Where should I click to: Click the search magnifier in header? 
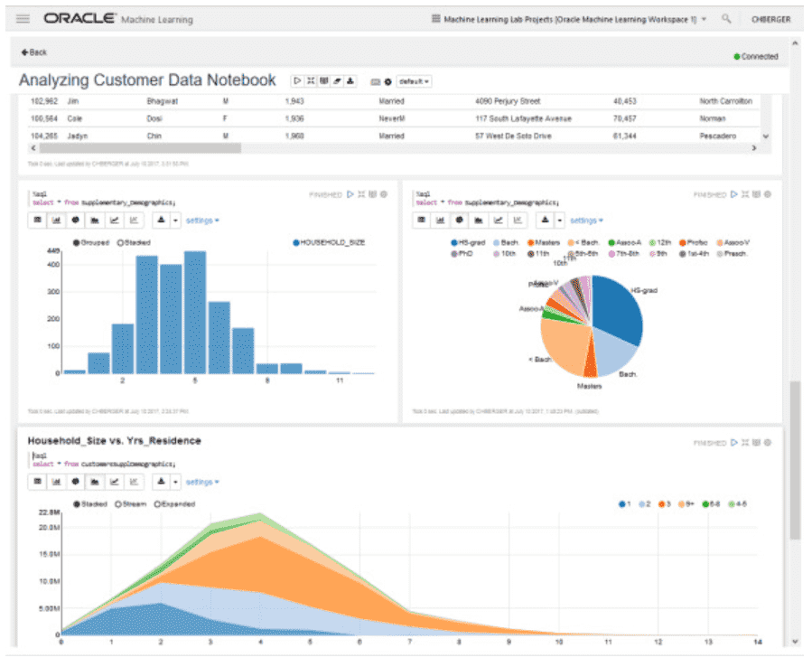[x=726, y=19]
